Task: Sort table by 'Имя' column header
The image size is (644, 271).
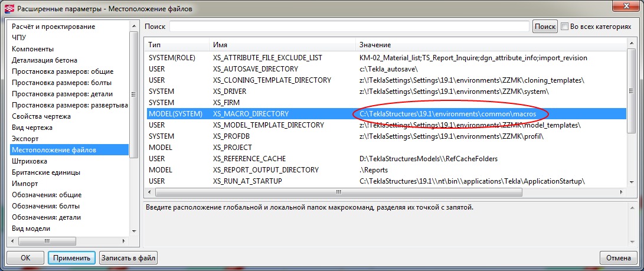Action: [282, 45]
